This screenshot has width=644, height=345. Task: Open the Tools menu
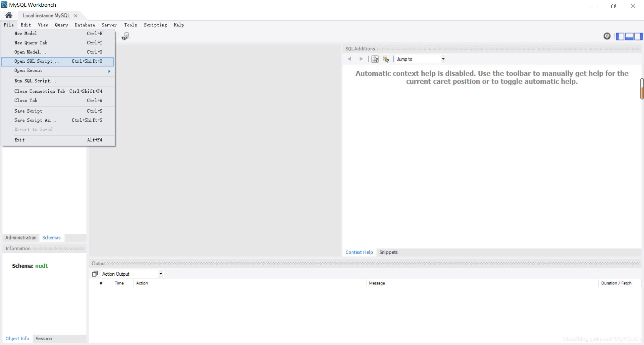pyautogui.click(x=130, y=25)
